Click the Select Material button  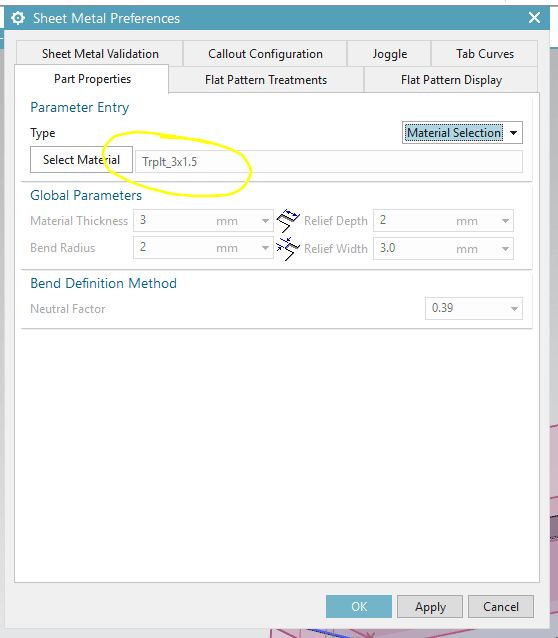click(x=81, y=160)
